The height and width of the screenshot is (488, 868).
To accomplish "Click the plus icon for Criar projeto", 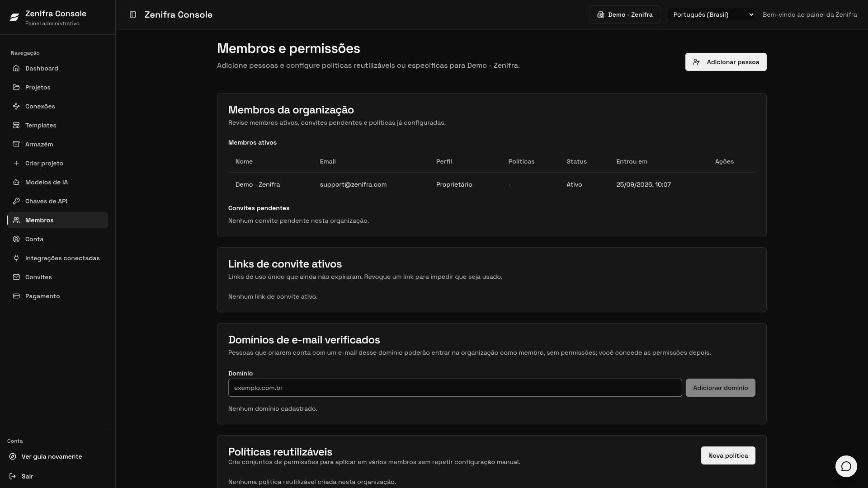I will point(16,163).
